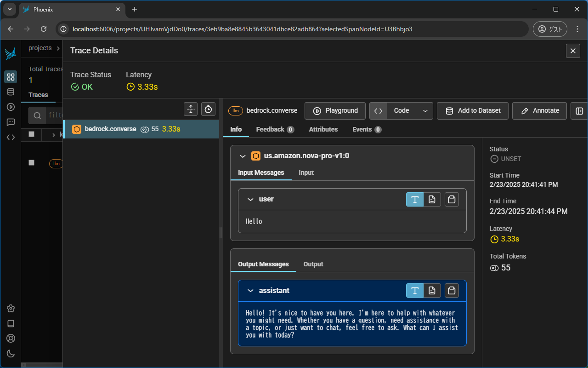Switch to the Info tab
588x368 pixels.
(x=236, y=129)
